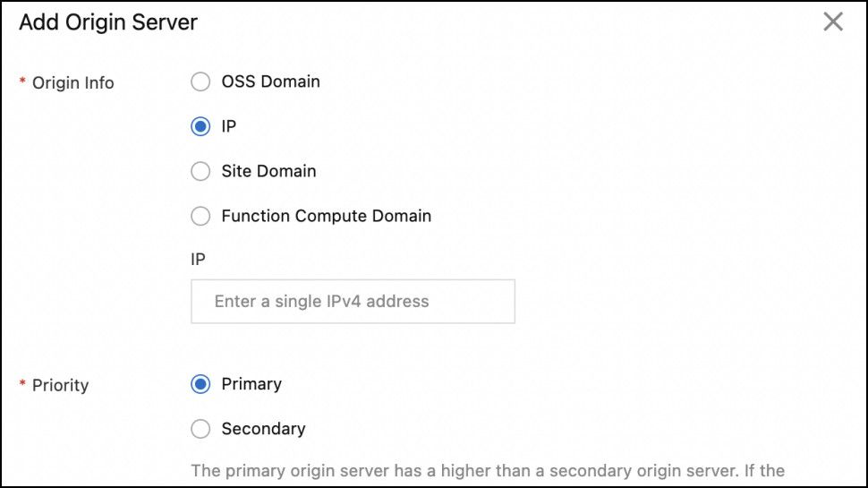868x488 pixels.
Task: Click the "Priority" field label
Action: tap(61, 386)
